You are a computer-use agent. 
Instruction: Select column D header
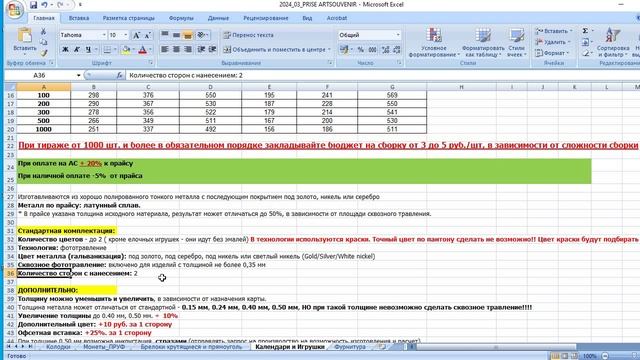[210, 87]
